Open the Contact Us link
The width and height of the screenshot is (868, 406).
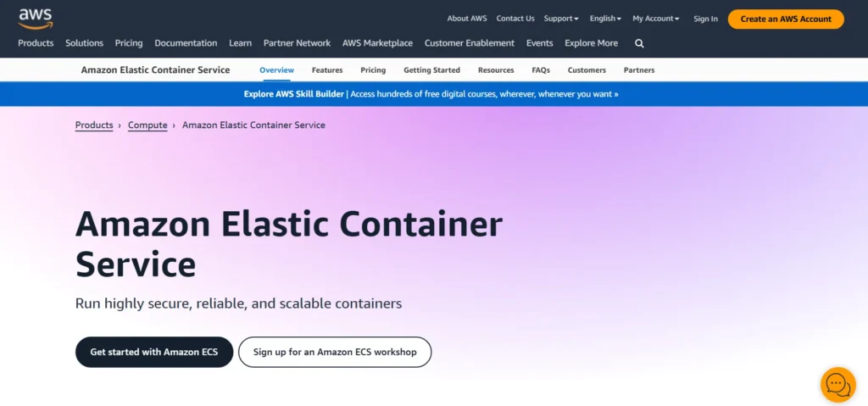515,19
